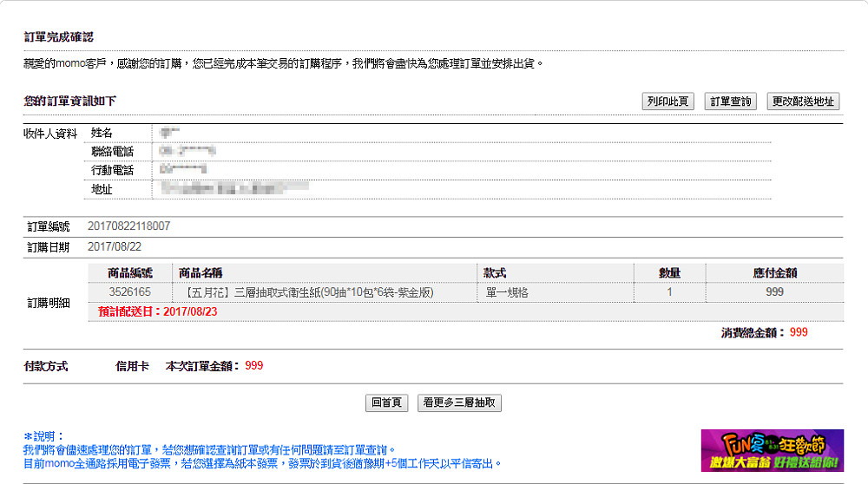Click the 行動電話 label

click(112, 170)
